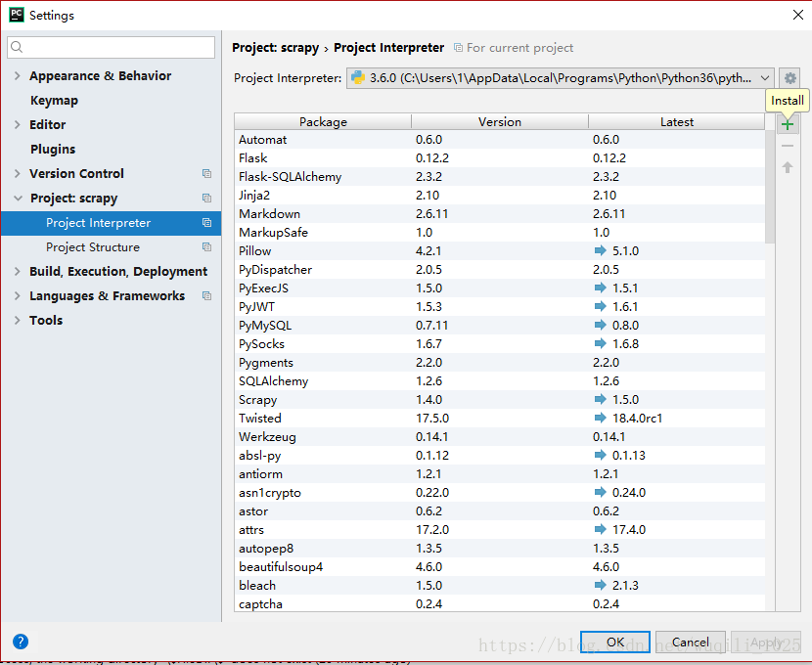Select the beautifulsoup4 package row

click(500, 567)
